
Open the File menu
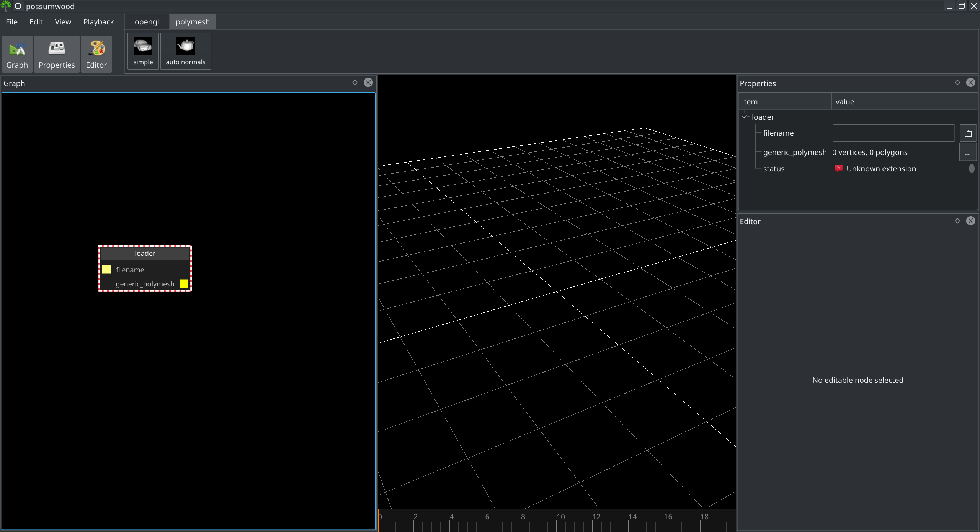coord(11,21)
